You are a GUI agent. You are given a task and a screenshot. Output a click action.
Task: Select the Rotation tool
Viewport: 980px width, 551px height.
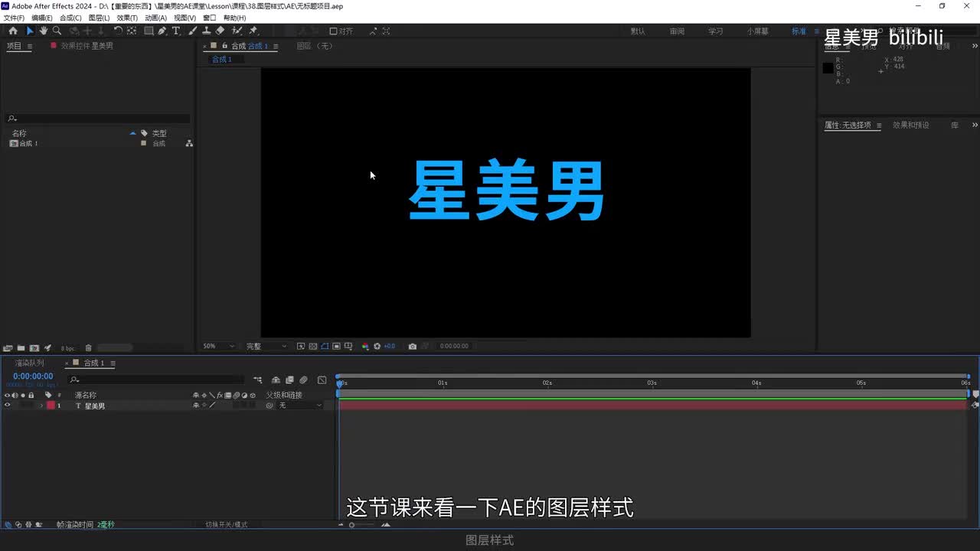tap(118, 31)
